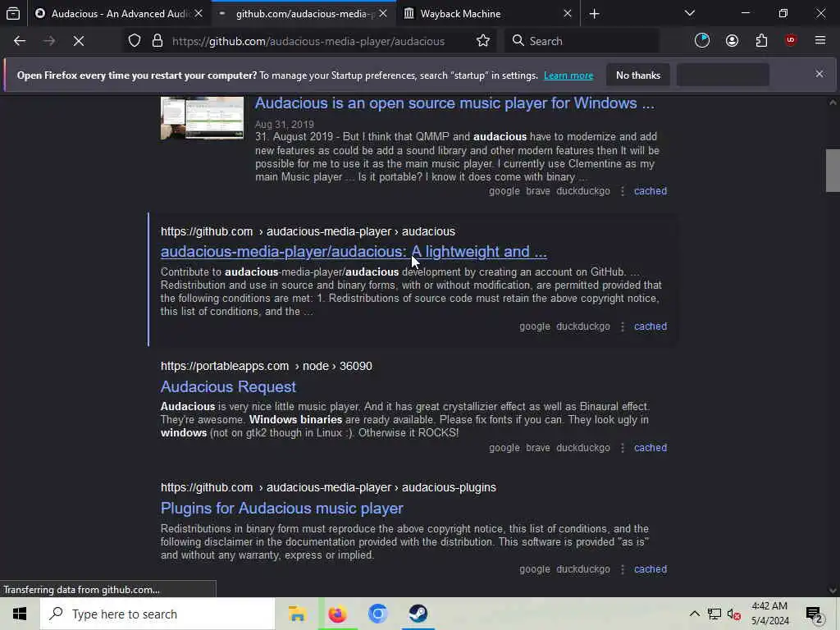Open the Extensions puzzle icon
The image size is (840, 630).
[762, 41]
